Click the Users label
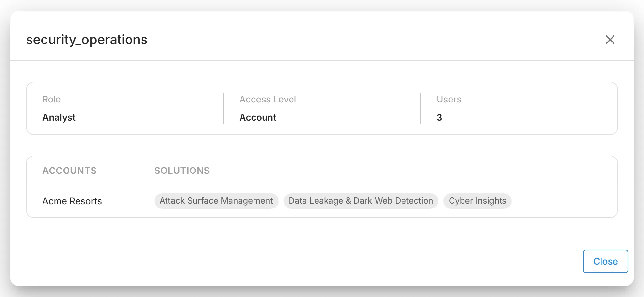 (x=449, y=99)
